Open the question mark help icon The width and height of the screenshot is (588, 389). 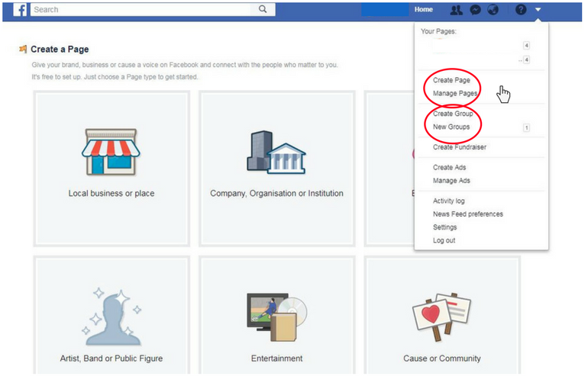[521, 10]
